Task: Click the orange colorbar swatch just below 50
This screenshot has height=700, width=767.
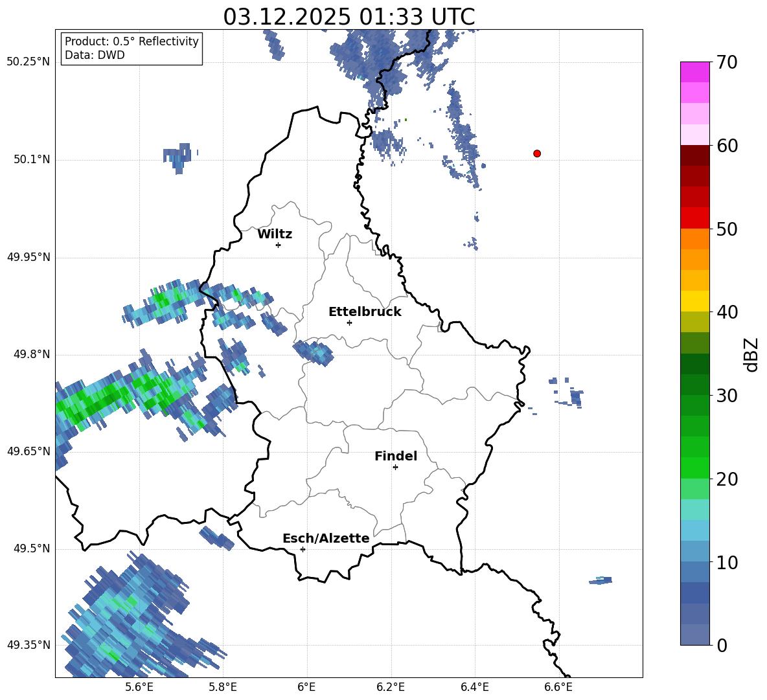Action: point(694,239)
